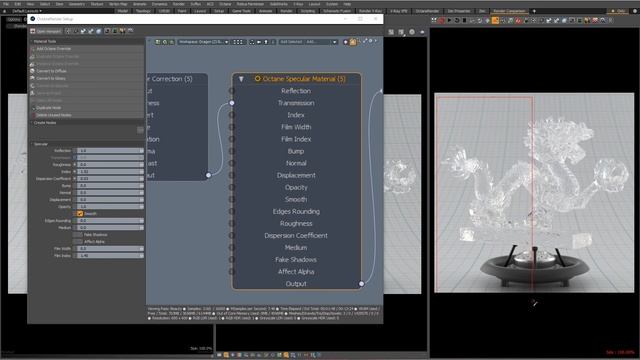Click the camera icon in schematic toolbar
The height and width of the screenshot is (360, 640).
coord(259,42)
